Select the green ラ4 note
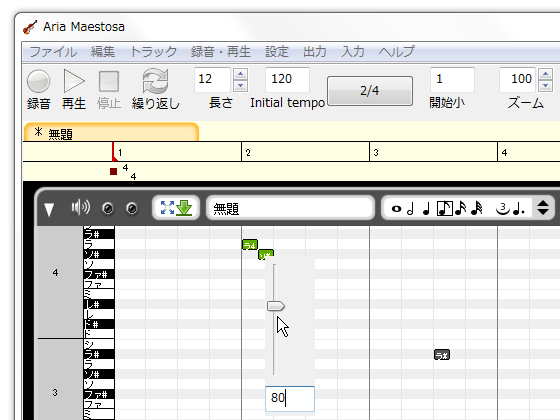This screenshot has height=420, width=560. pos(250,245)
